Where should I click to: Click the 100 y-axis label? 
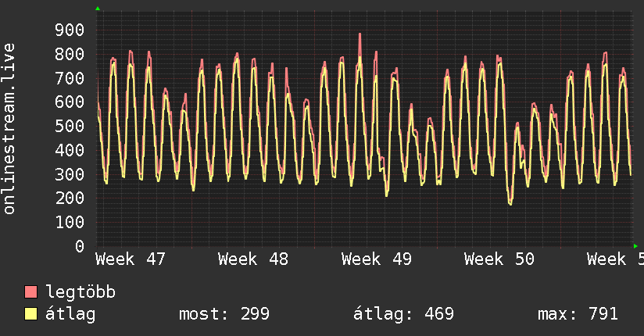pos(70,222)
